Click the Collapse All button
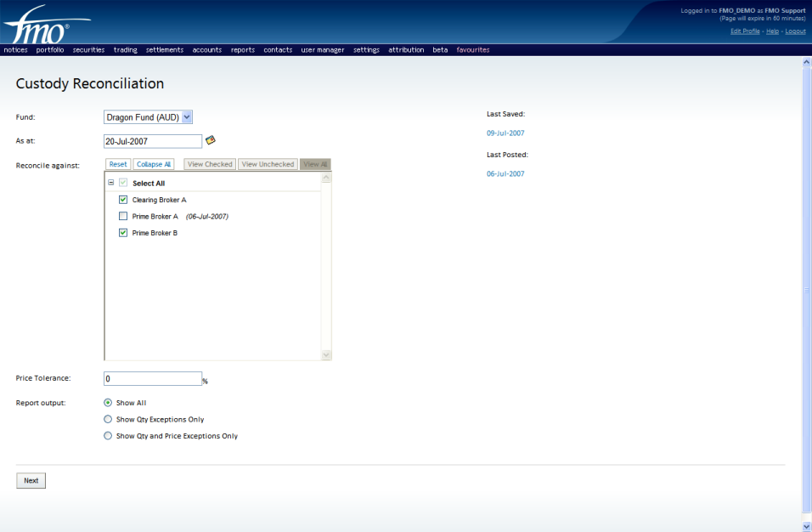Screen dimensions: 812x532 click(x=154, y=164)
